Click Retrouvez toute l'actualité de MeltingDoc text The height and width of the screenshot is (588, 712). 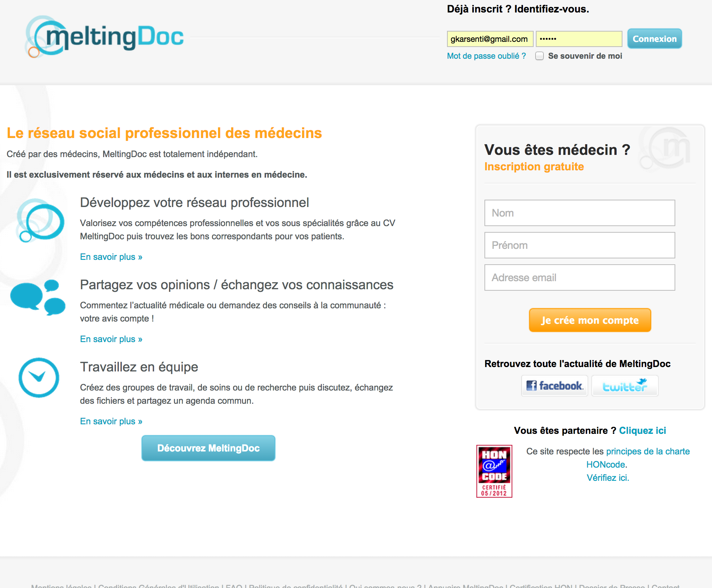(577, 364)
